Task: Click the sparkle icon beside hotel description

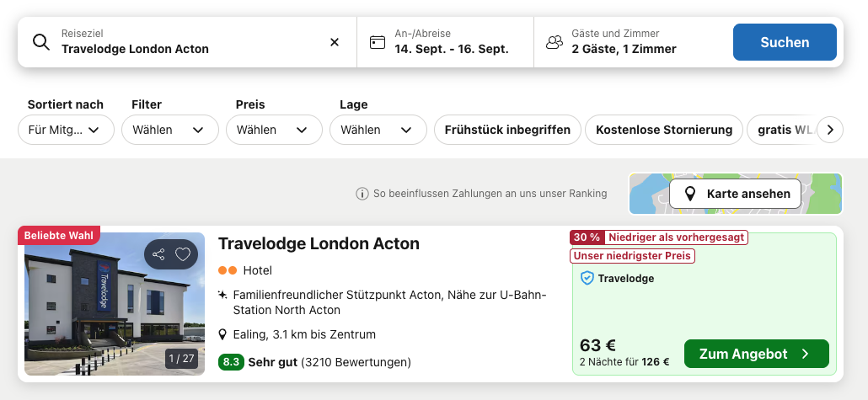Action: [x=222, y=295]
